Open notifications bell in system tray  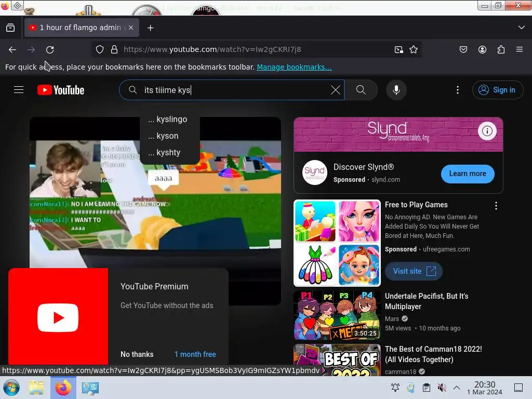click(395, 388)
